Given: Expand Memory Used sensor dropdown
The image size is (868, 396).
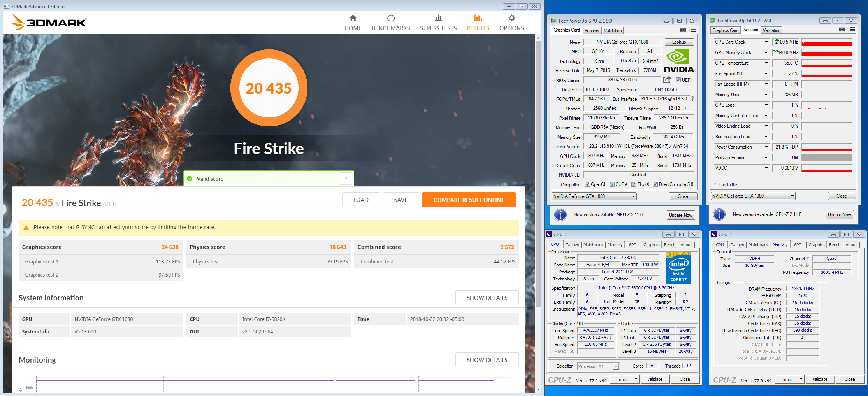Looking at the screenshot, I should (766, 95).
